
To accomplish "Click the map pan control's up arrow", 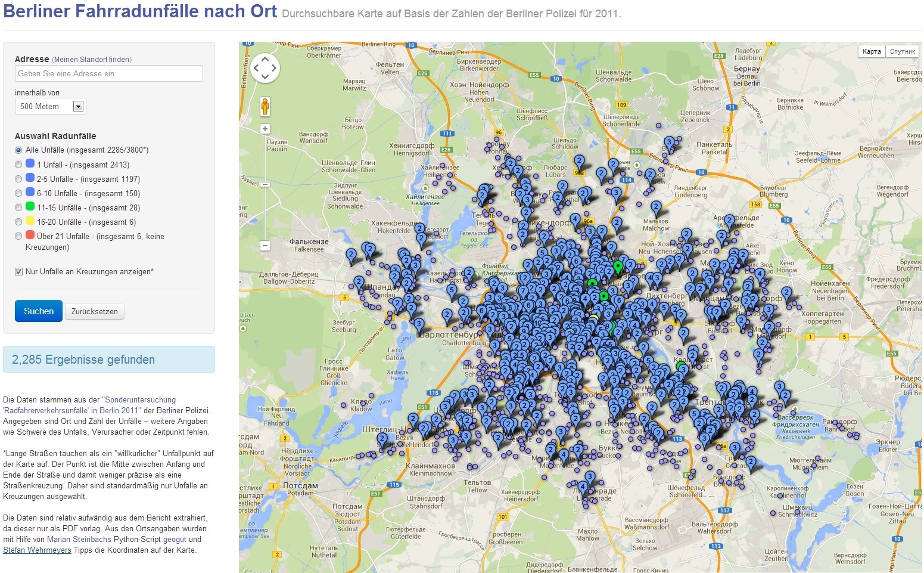I will pos(265,58).
